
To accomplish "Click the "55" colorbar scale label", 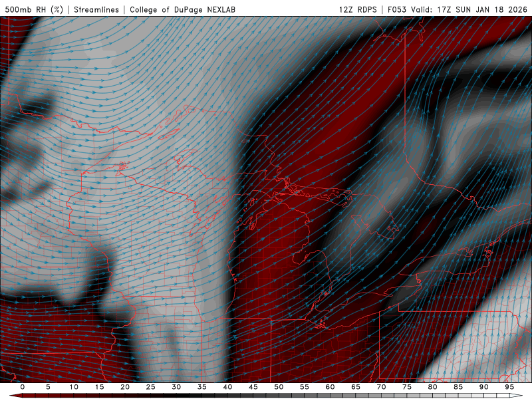I will point(305,387).
